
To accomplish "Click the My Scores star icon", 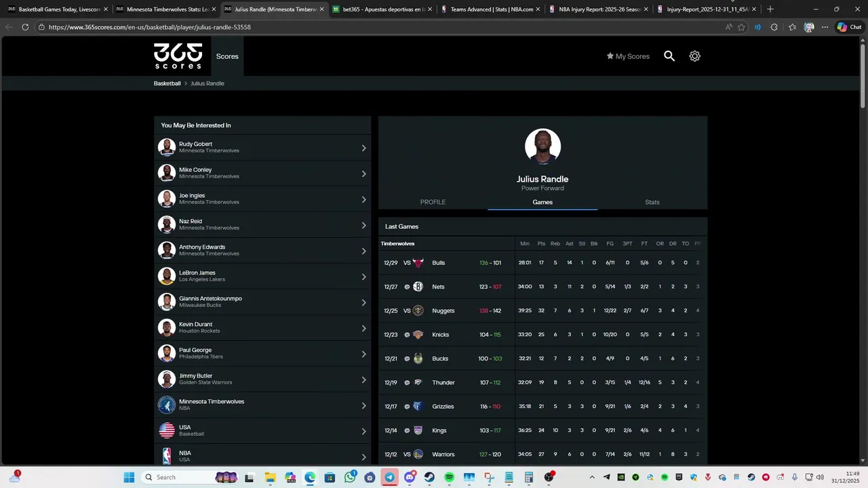I will [x=610, y=56].
